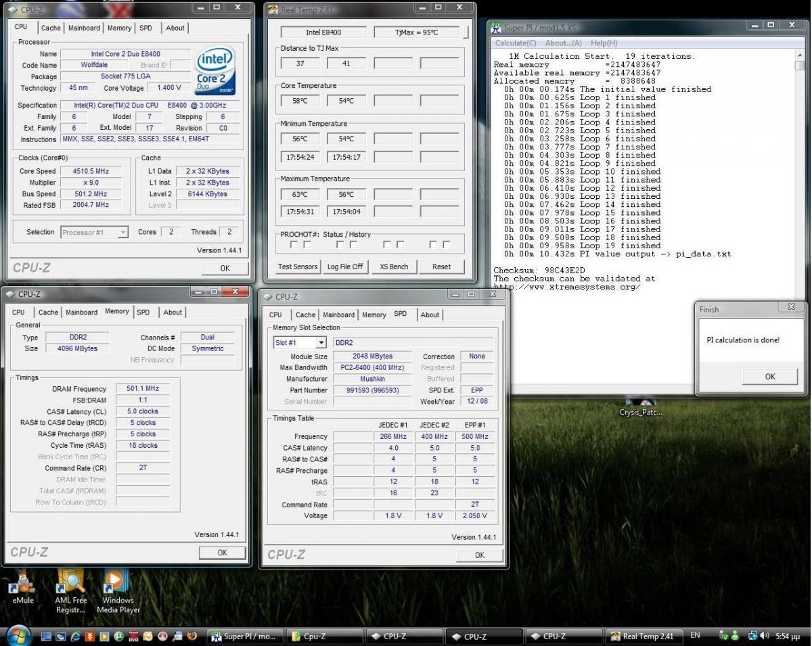Viewport: 812px width, 646px height.
Task: Select Memory tab in SPD CPU-Z window
Action: 374,315
